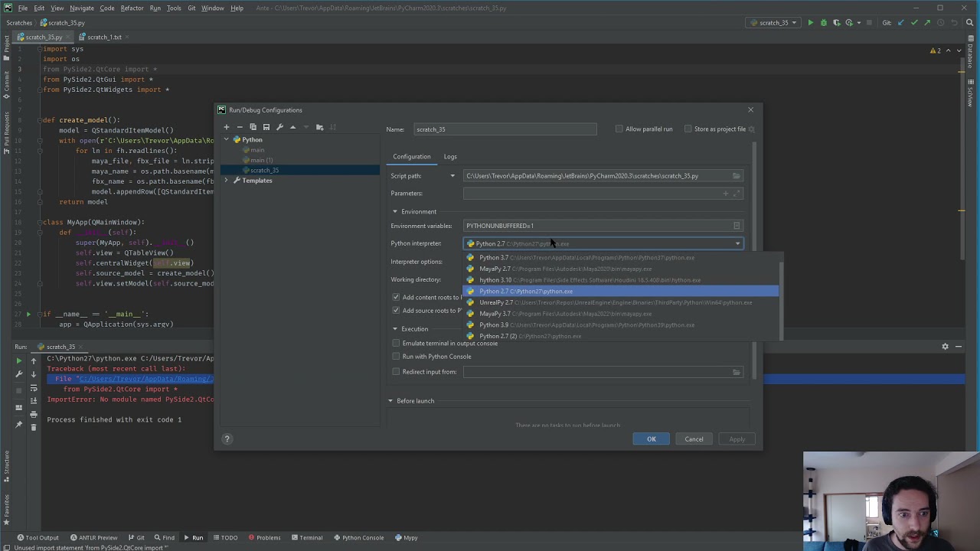Commit changes with the green checkmark

[x=914, y=22]
